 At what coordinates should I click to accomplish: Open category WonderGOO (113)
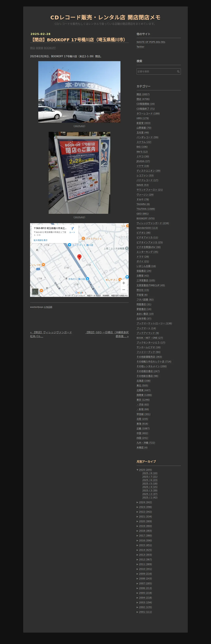click(147, 228)
